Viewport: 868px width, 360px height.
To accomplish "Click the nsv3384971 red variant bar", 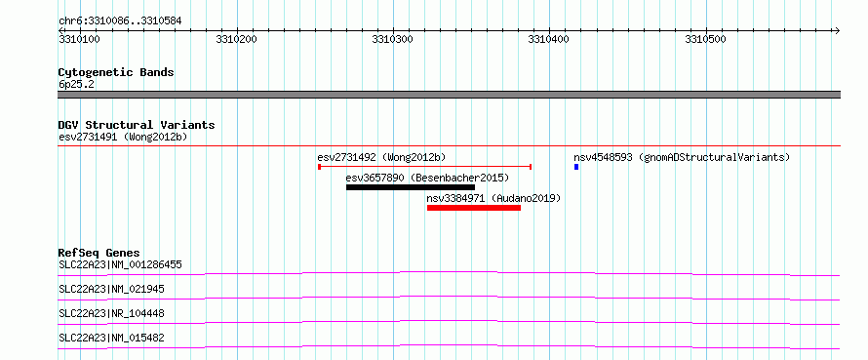I will [x=474, y=208].
